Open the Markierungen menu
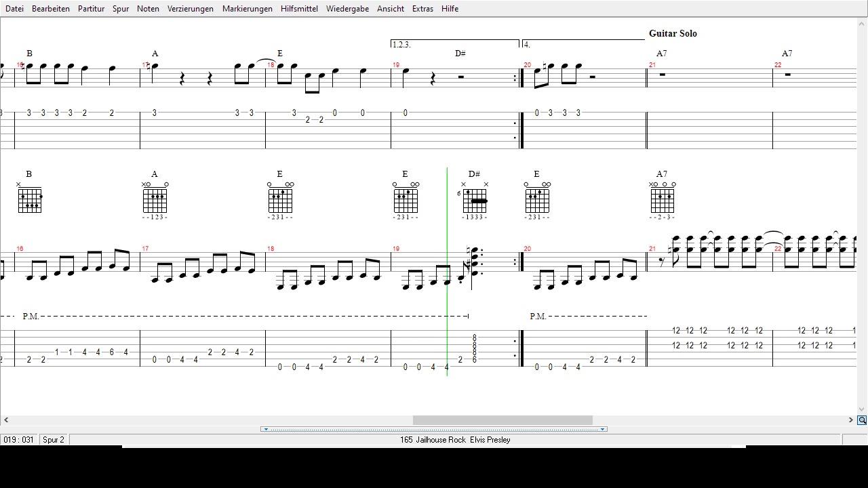 248,9
